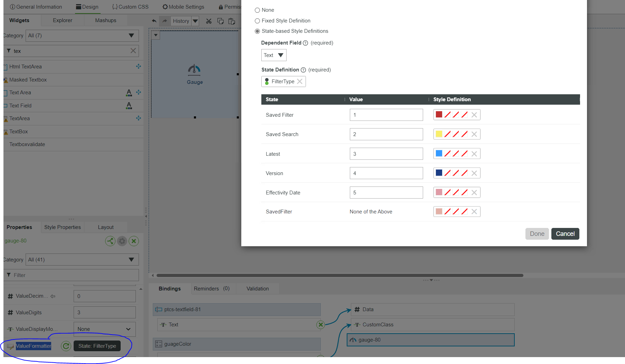Remove the FilterType state definition
This screenshot has height=364, width=625.
pyautogui.click(x=300, y=82)
